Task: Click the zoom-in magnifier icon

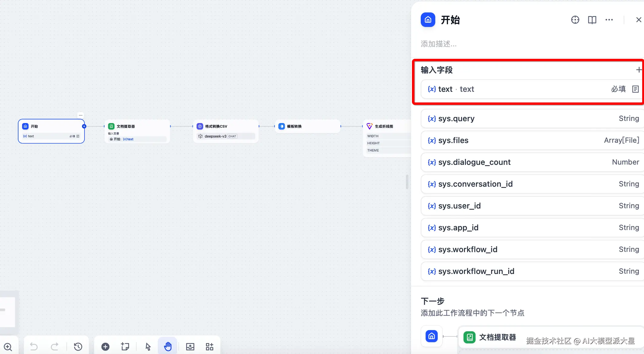Action: coord(8,346)
